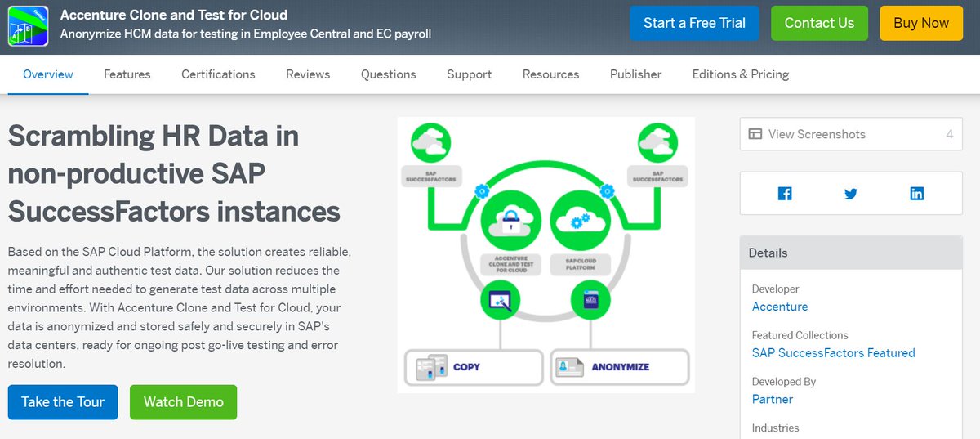This screenshot has width=980, height=439.
Task: Share on LinkedIn icon
Action: [917, 194]
